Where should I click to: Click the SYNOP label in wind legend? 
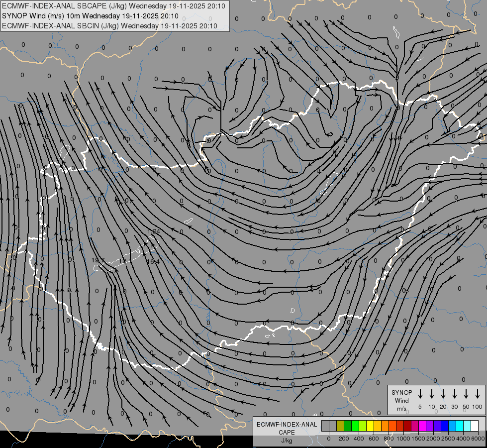(401, 392)
